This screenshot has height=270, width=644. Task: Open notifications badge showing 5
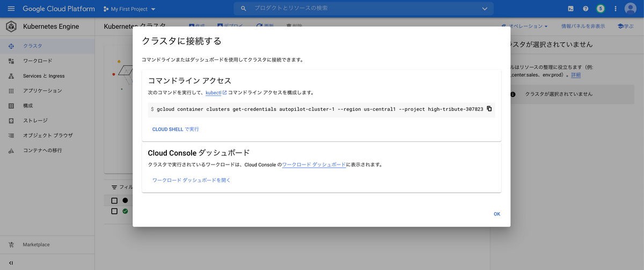601,9
